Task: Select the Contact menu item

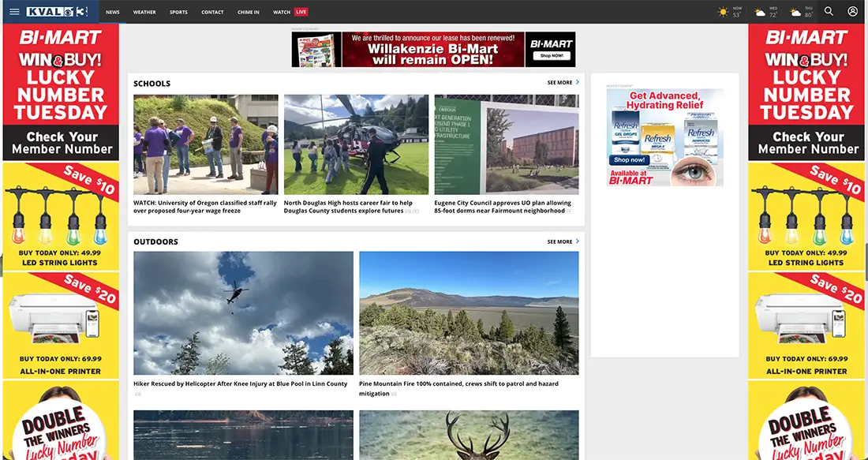Action: pos(212,12)
